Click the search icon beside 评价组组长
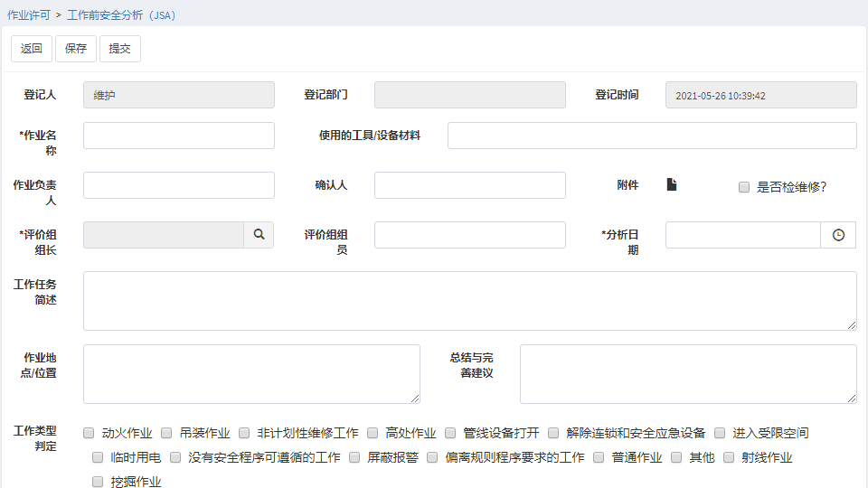 pos(259,235)
